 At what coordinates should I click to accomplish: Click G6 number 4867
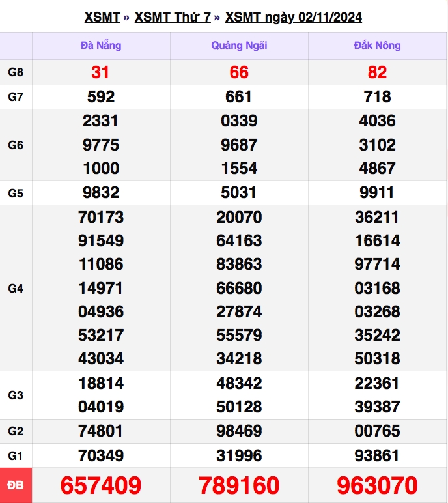click(x=377, y=168)
